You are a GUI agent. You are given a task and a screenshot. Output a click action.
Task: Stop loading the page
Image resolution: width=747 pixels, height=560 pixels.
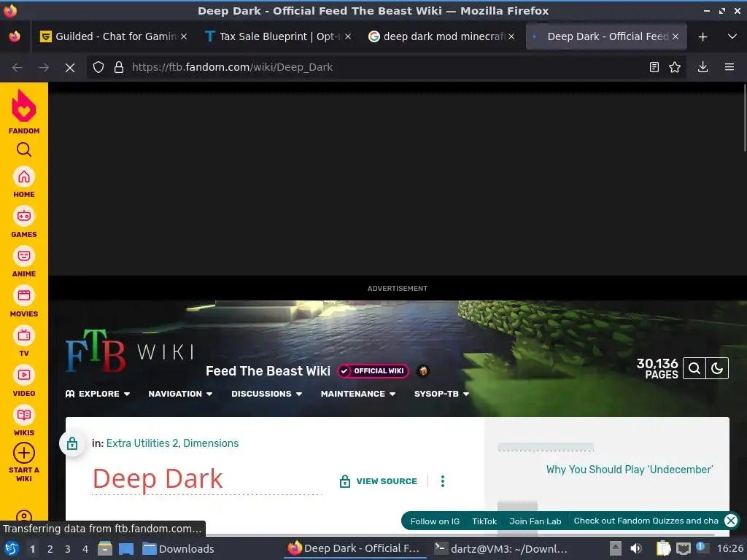click(x=70, y=68)
